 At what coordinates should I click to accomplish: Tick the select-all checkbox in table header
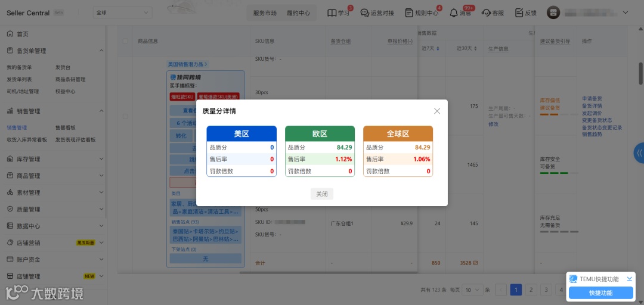click(x=125, y=41)
